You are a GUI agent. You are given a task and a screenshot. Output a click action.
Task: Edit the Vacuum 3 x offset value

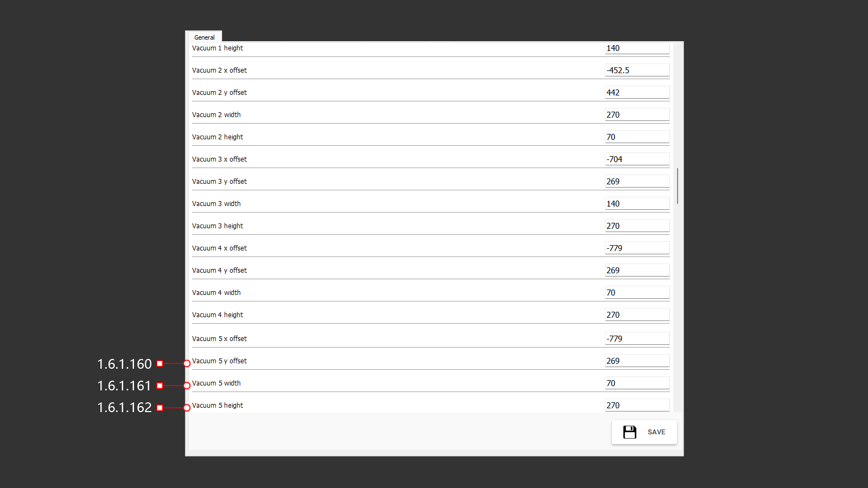636,159
